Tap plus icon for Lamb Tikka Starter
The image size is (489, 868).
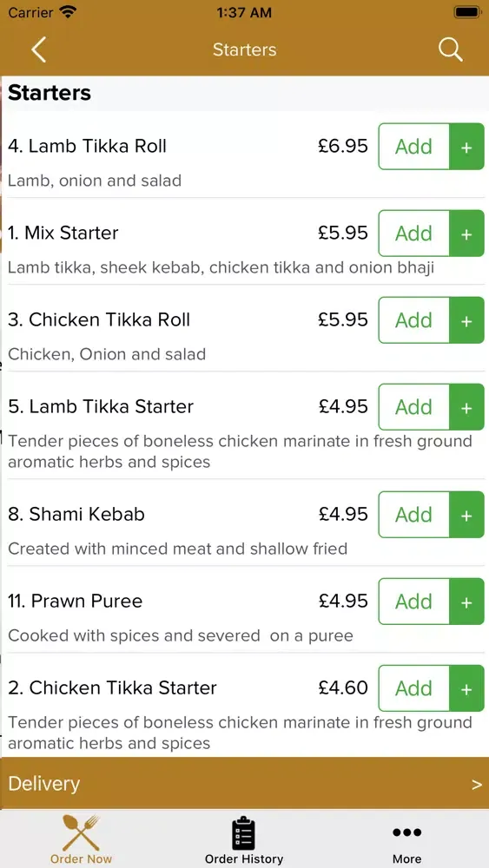[x=466, y=407]
